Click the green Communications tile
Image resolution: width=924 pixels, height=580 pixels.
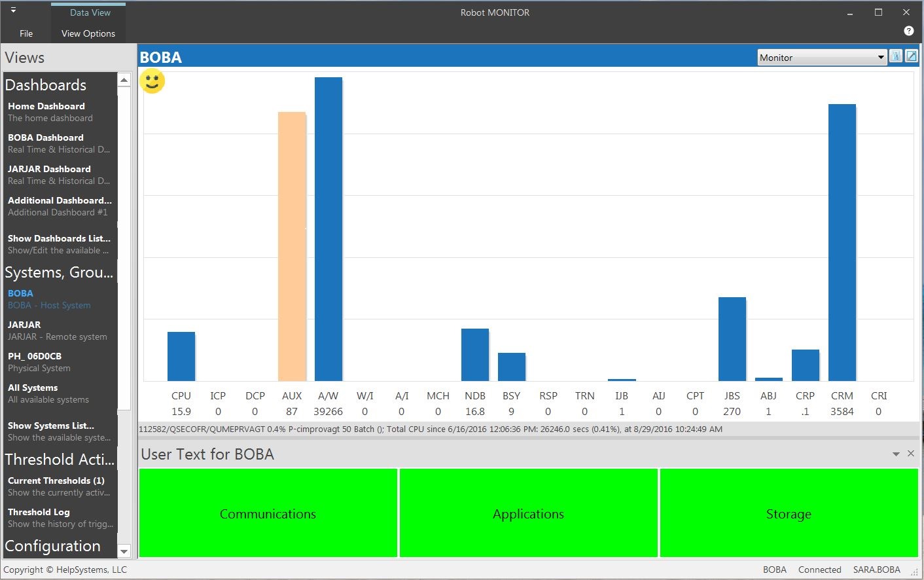268,513
